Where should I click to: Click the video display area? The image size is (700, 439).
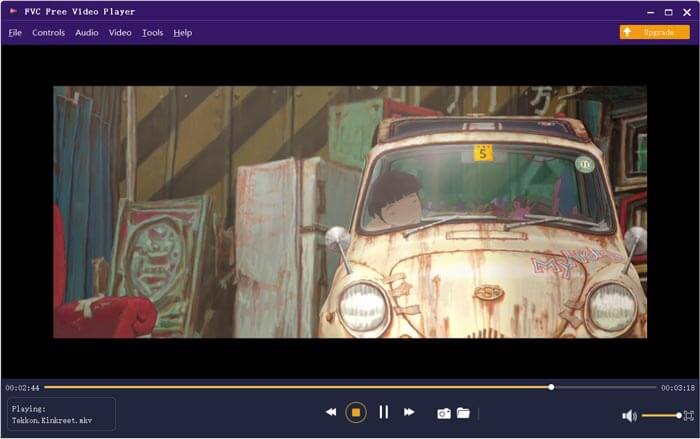(x=350, y=212)
